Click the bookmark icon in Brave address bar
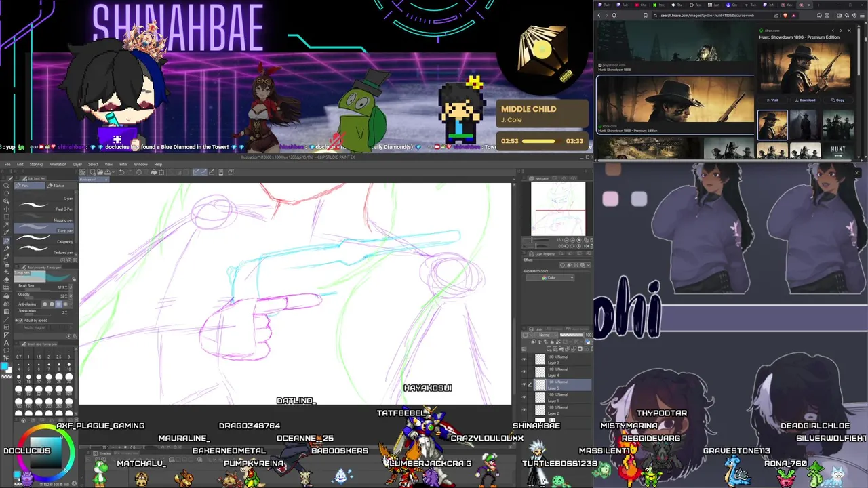This screenshot has height=488, width=868. click(646, 15)
